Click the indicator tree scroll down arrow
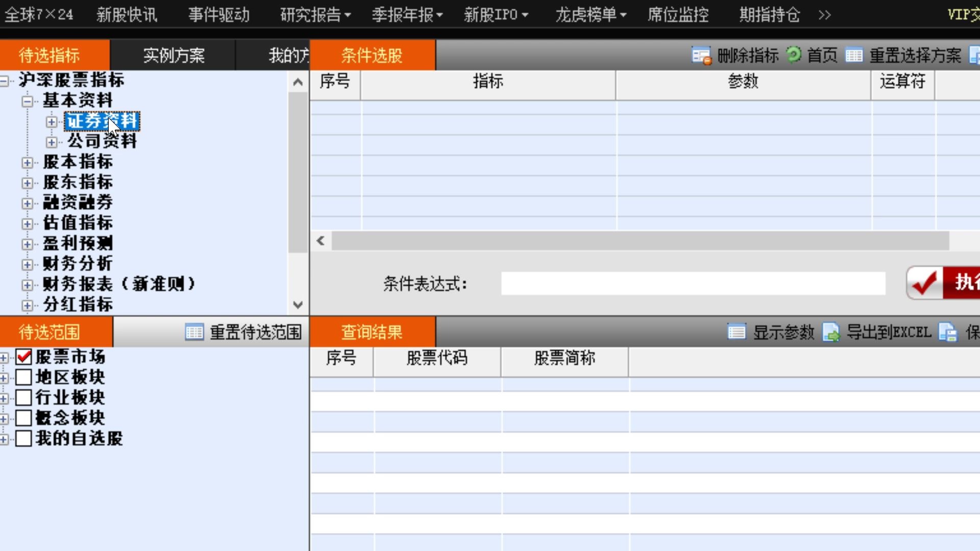Screen dimensions: 980x551 coord(298,305)
